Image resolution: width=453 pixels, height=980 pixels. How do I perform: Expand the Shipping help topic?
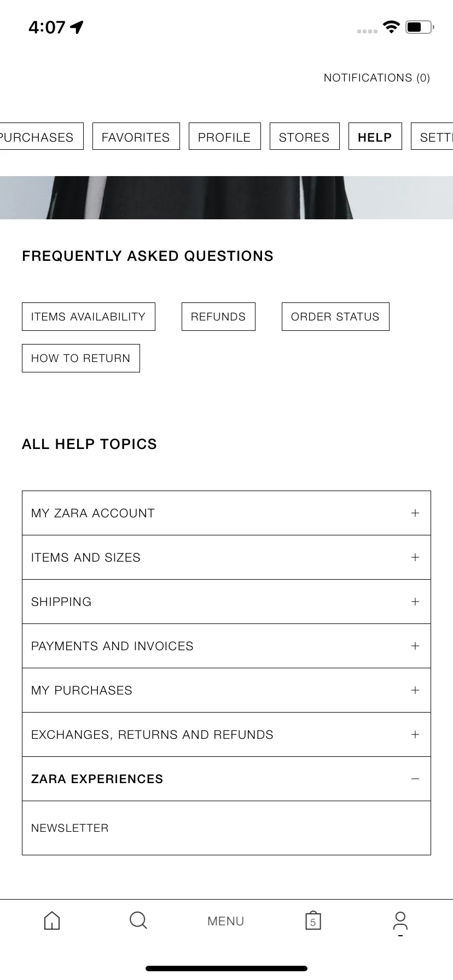coord(226,602)
